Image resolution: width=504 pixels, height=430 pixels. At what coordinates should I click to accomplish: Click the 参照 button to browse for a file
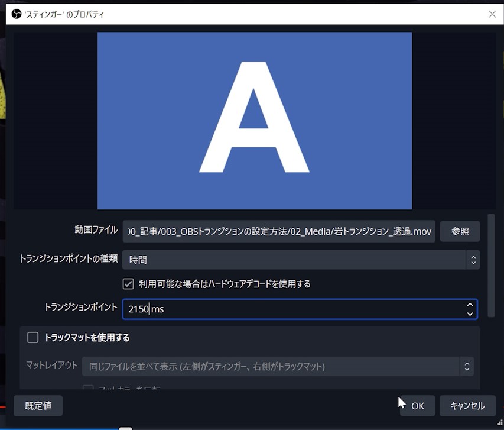point(460,231)
